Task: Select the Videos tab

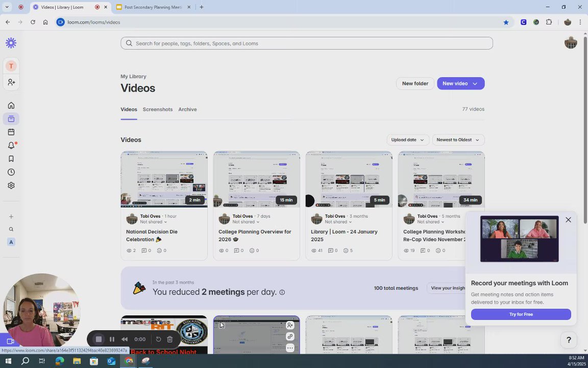Action: [x=129, y=110]
